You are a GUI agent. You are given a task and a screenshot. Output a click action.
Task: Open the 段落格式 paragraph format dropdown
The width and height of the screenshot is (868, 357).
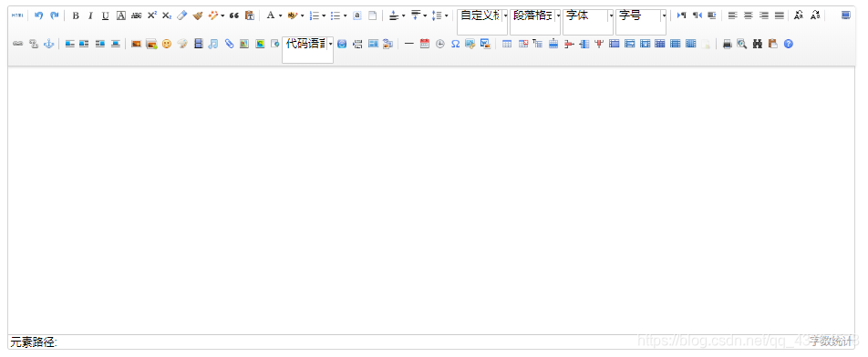[535, 22]
